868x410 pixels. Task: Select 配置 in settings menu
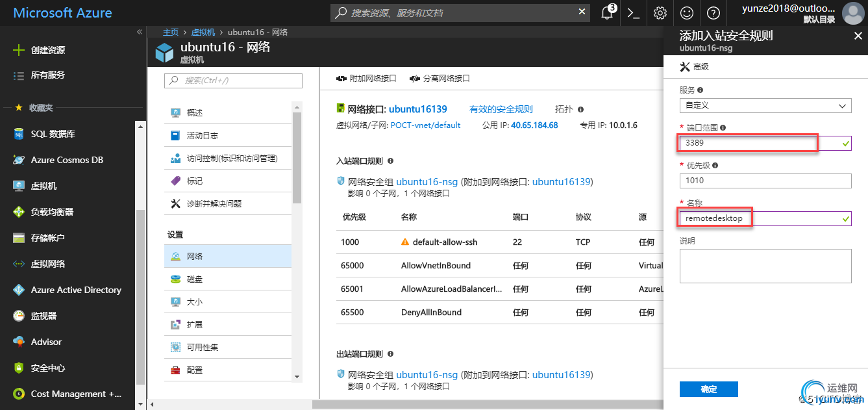pyautogui.click(x=228, y=370)
